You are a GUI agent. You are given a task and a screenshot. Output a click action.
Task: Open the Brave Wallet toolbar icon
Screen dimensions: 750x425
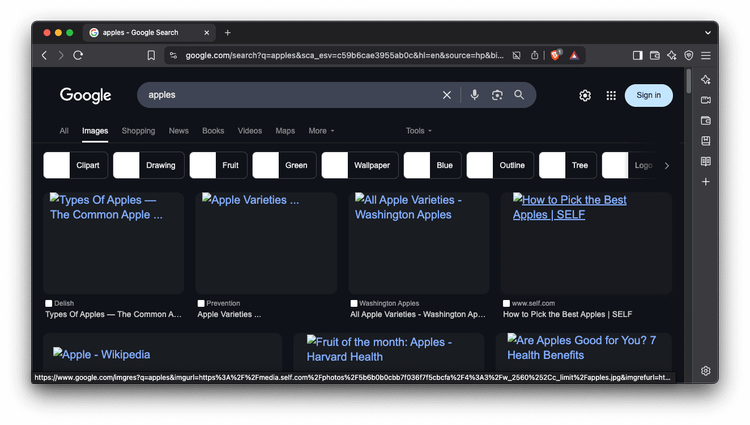tap(655, 55)
